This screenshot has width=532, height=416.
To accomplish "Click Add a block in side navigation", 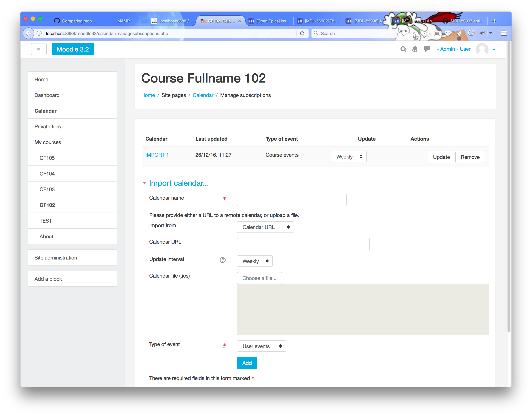I will click(x=73, y=279).
